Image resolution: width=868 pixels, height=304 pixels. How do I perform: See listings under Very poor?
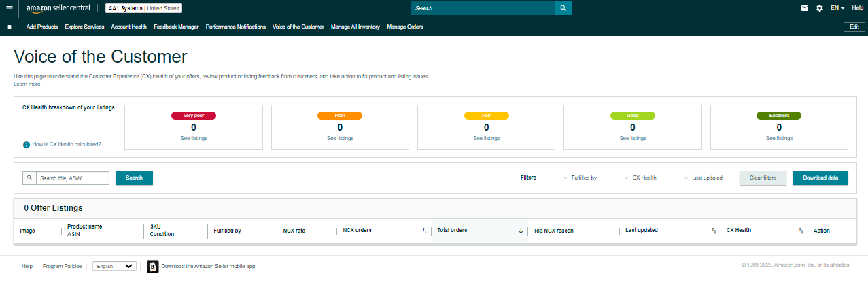[x=194, y=138]
